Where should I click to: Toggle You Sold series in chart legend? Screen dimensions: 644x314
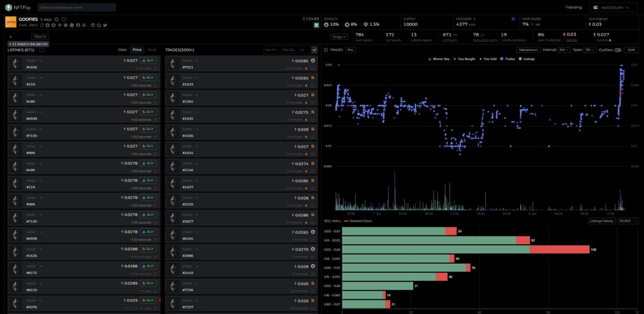pyautogui.click(x=488, y=59)
